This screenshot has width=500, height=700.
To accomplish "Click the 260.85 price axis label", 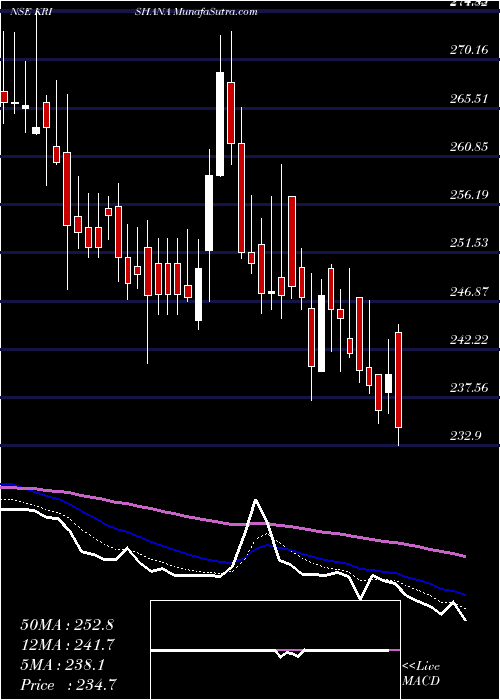I will tap(469, 146).
